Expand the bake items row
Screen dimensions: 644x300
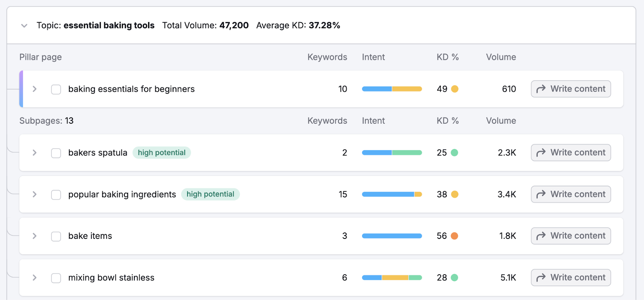pos(35,236)
